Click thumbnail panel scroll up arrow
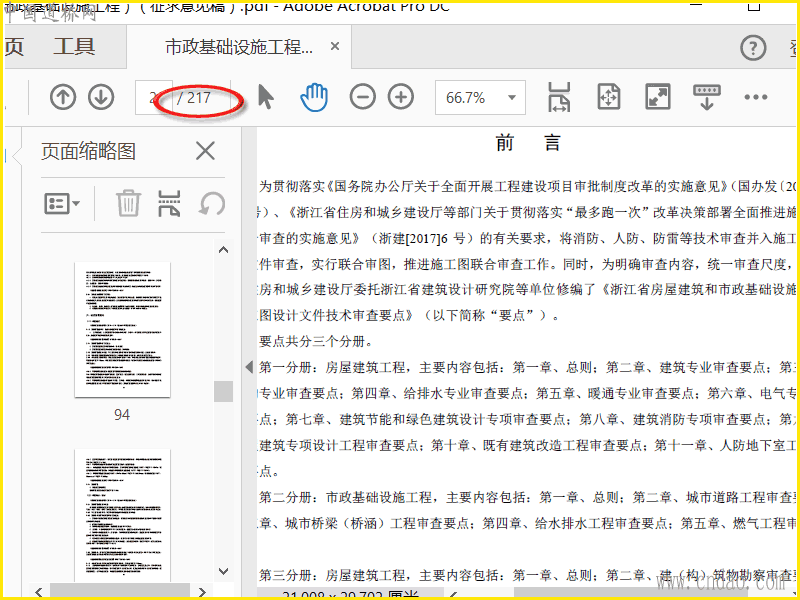 [223, 250]
